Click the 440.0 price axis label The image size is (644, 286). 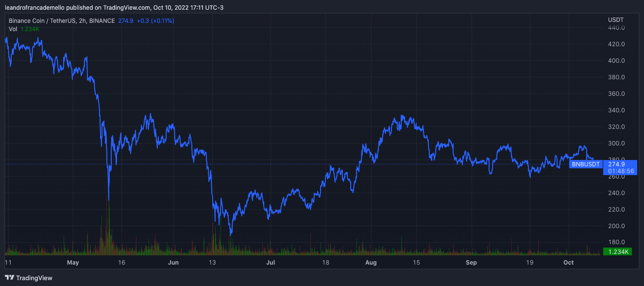click(616, 28)
